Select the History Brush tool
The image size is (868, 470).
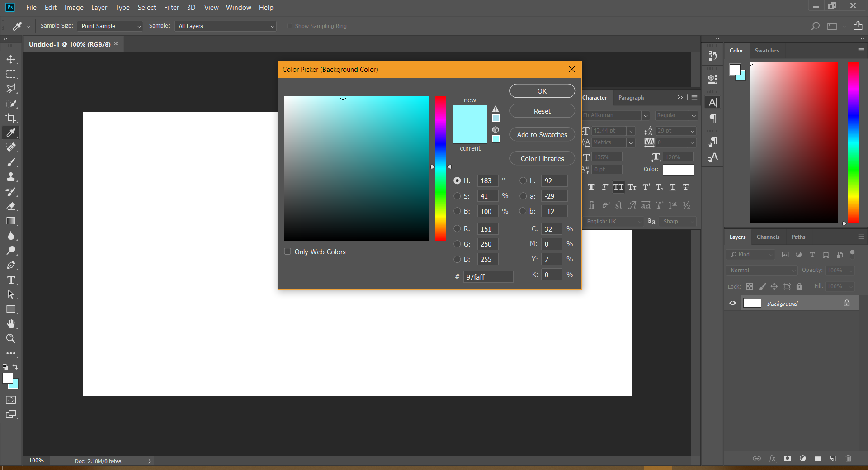[11, 192]
